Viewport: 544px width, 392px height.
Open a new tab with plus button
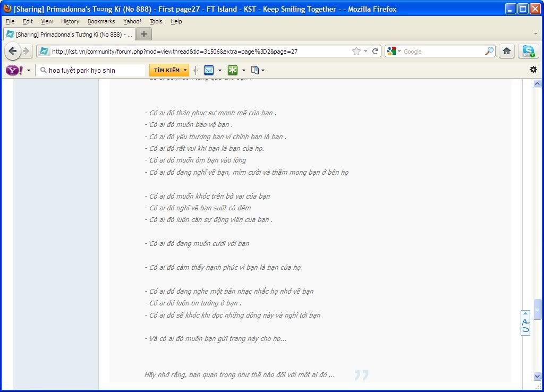(x=143, y=34)
